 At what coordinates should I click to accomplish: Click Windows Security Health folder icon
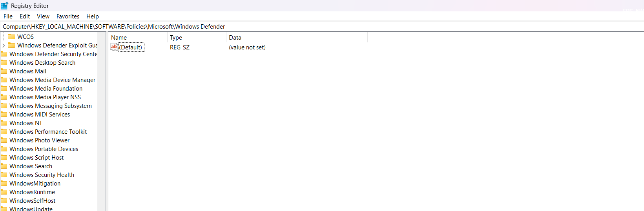(x=4, y=175)
